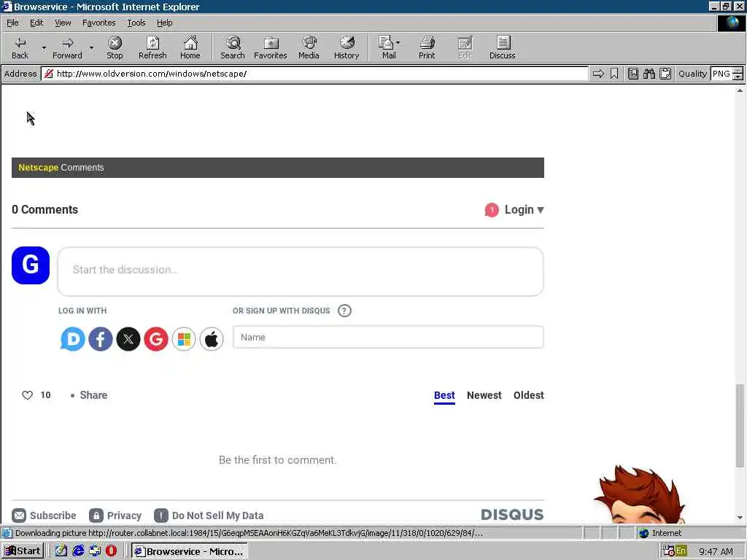This screenshot has height=560, width=747.
Task: Log in with the Apple icon
Action: coord(212,339)
